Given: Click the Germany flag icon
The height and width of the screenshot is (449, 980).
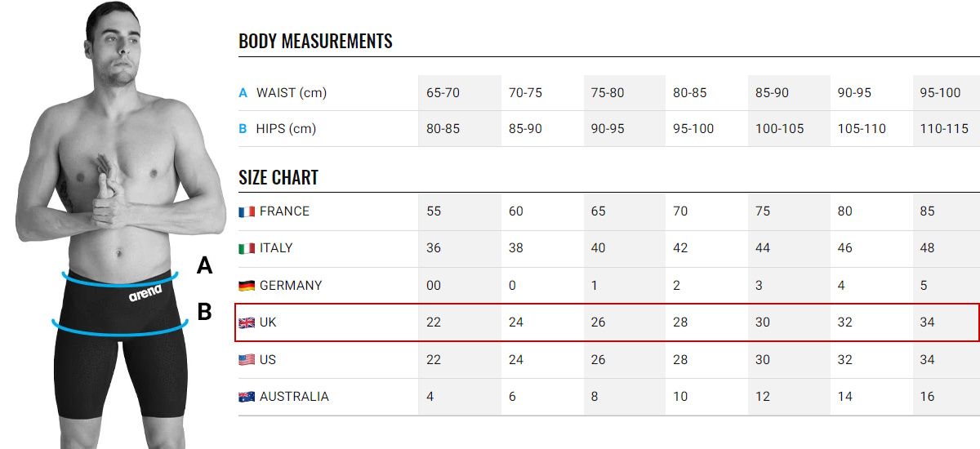Looking at the screenshot, I should tap(247, 286).
